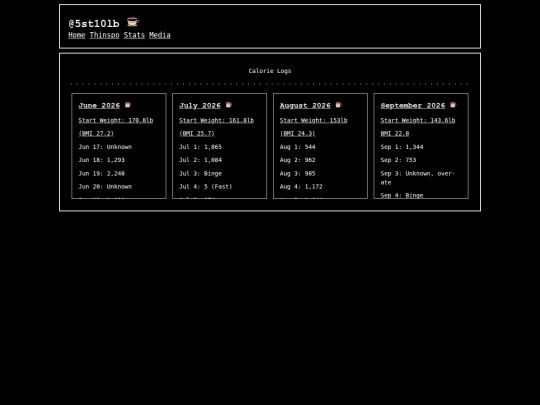Select the Sep 3: Unknown, over-ate entry
This screenshot has width=540, height=405.
click(x=418, y=178)
